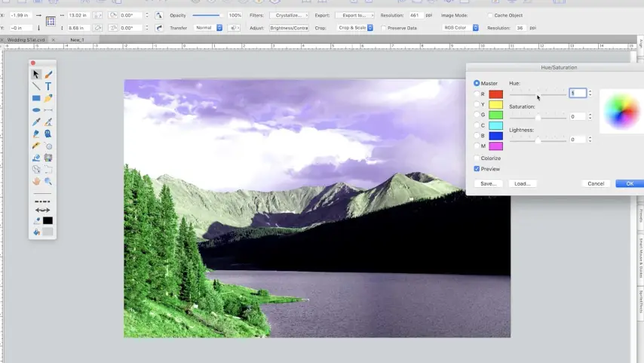Select the arrow Selection tool

click(x=36, y=75)
